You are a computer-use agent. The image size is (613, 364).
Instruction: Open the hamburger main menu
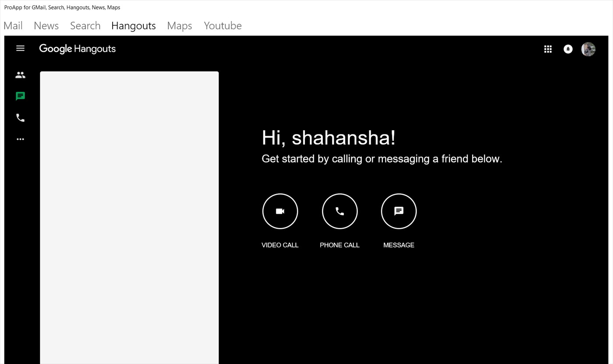point(20,49)
